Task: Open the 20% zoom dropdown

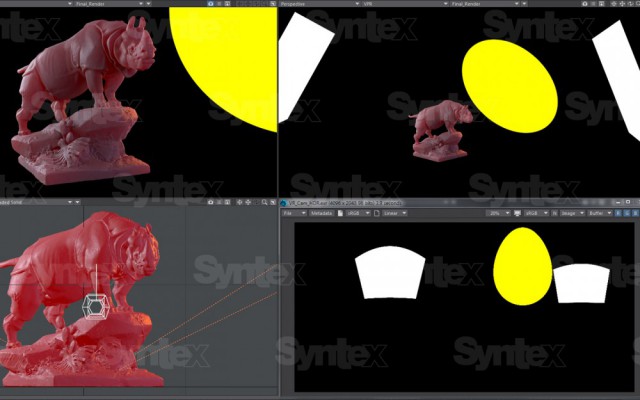Action: pyautogui.click(x=498, y=213)
